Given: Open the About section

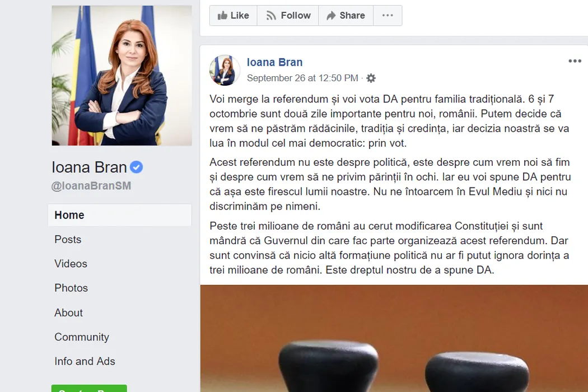Looking at the screenshot, I should [69, 312].
